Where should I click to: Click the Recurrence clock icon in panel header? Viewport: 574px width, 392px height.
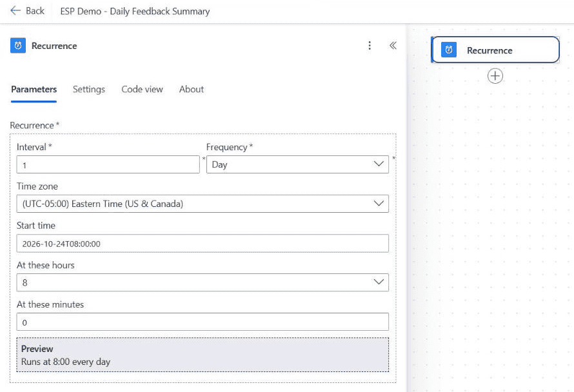[18, 46]
